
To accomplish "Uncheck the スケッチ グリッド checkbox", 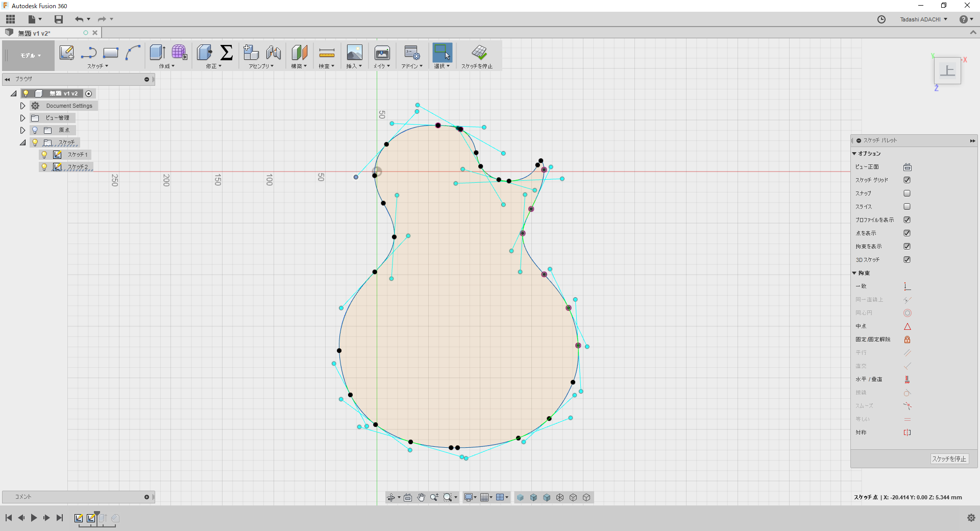I will pos(907,180).
